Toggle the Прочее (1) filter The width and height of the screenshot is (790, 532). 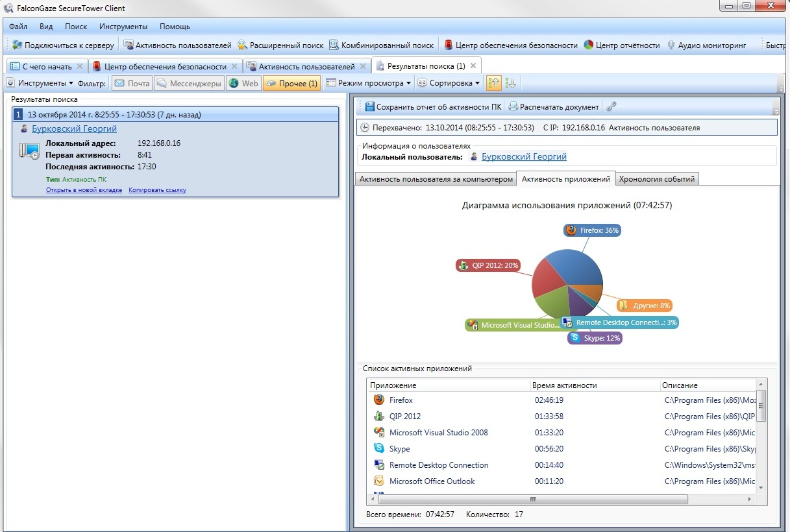tap(291, 83)
